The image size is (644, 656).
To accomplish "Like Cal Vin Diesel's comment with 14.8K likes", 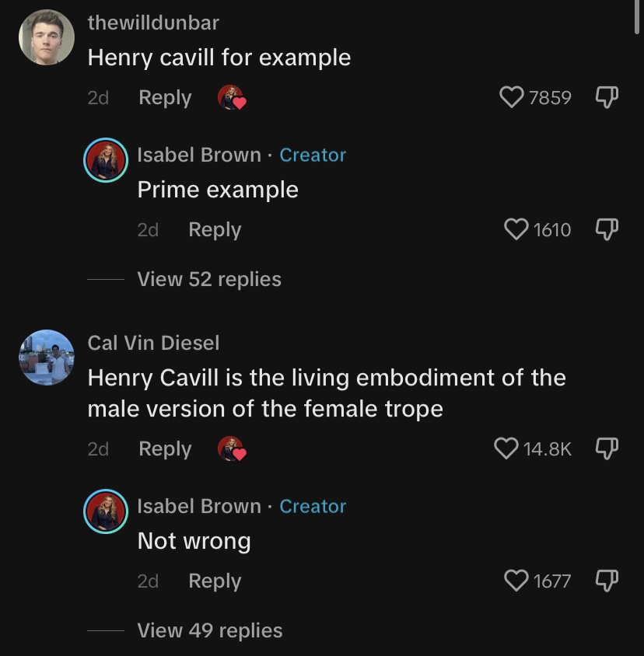I will 506,448.
